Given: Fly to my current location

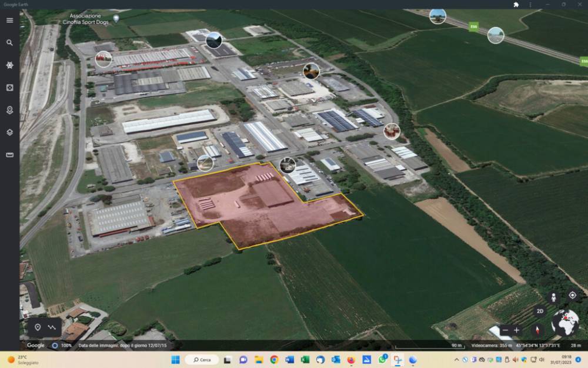Looking at the screenshot, I should click(572, 295).
